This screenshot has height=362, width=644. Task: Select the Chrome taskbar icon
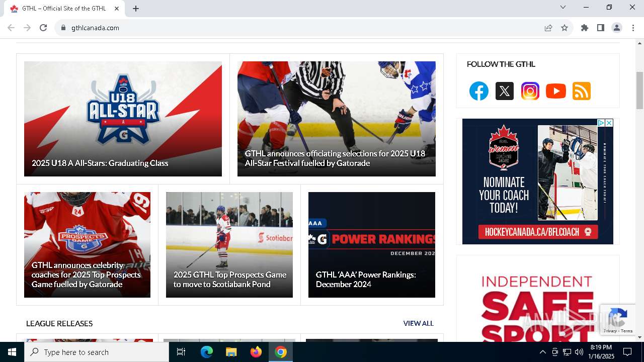pyautogui.click(x=281, y=352)
